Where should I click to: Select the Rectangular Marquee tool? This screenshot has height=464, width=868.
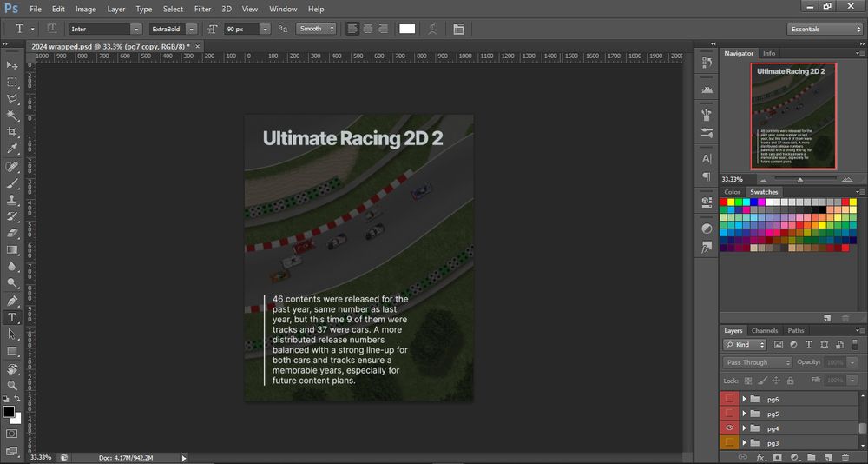click(x=11, y=82)
